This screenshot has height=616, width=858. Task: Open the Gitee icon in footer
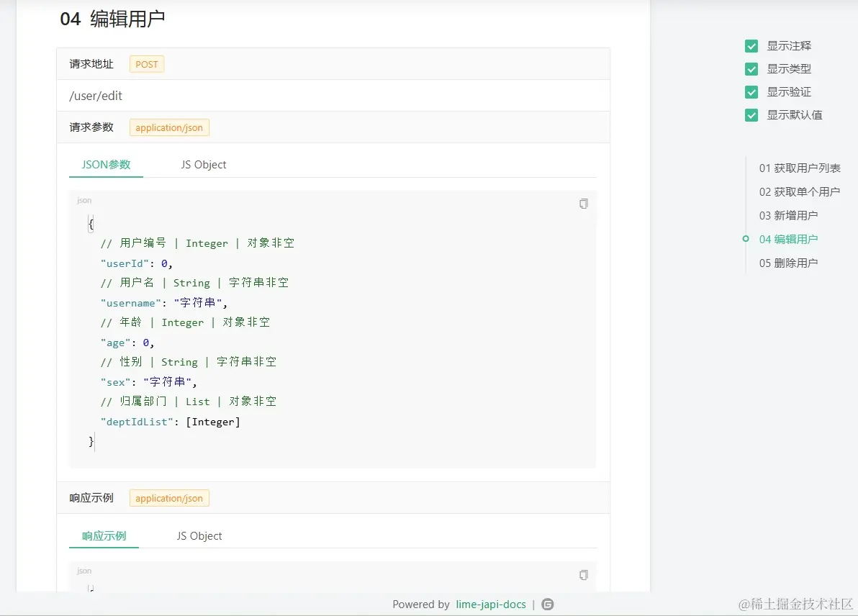547,604
